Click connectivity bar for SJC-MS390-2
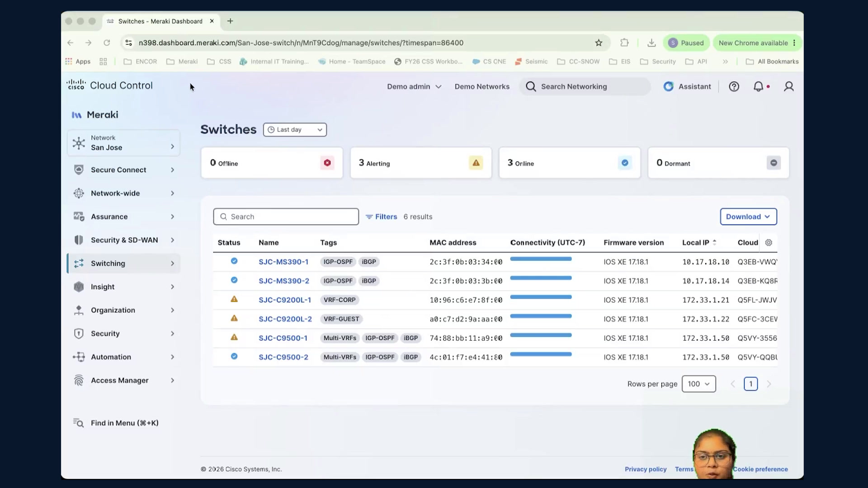Viewport: 868px width, 488px height. (541, 278)
